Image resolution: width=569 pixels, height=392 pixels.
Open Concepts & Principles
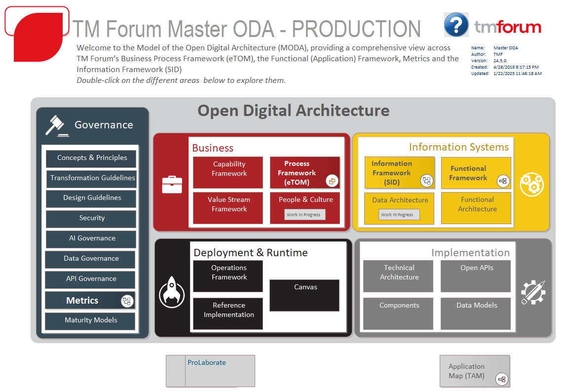click(91, 158)
